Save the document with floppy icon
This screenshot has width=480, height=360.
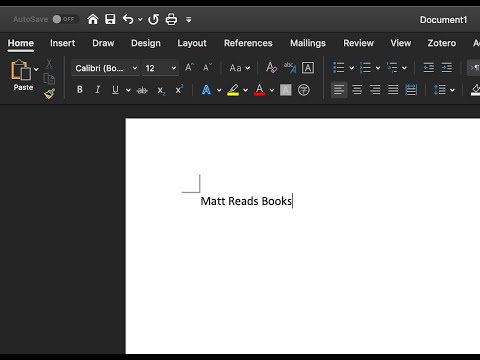[110, 19]
